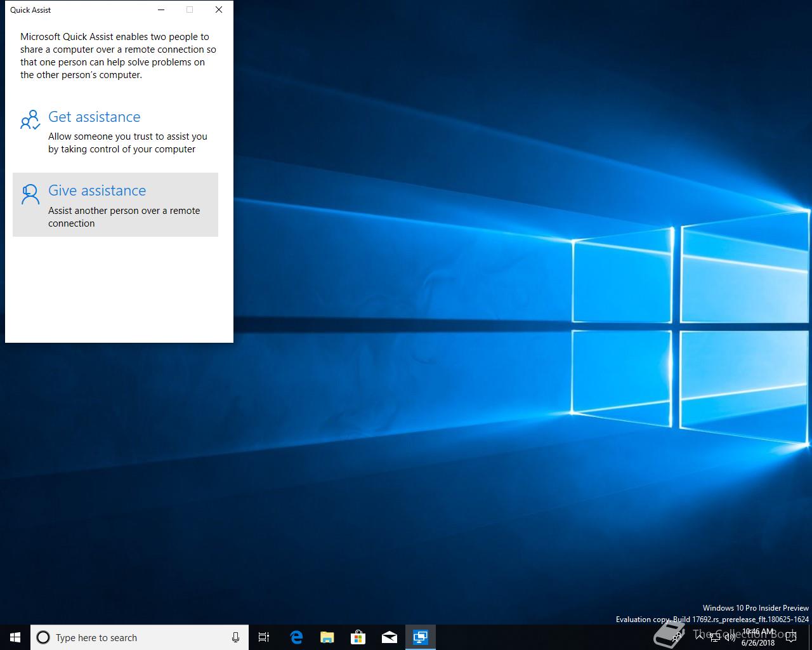The width and height of the screenshot is (812, 650).
Task: Open File Explorer from the taskbar
Action: point(327,637)
